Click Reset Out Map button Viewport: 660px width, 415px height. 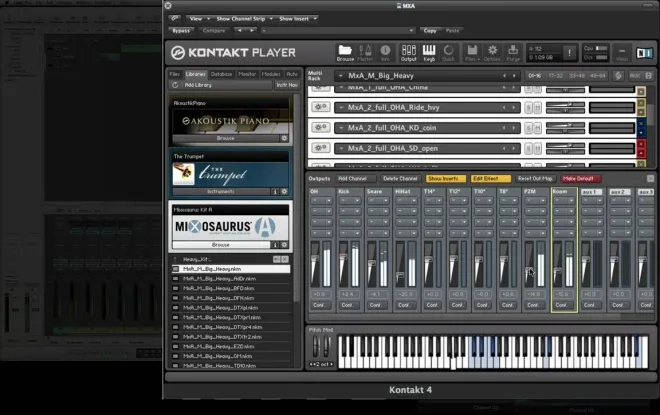coord(535,179)
